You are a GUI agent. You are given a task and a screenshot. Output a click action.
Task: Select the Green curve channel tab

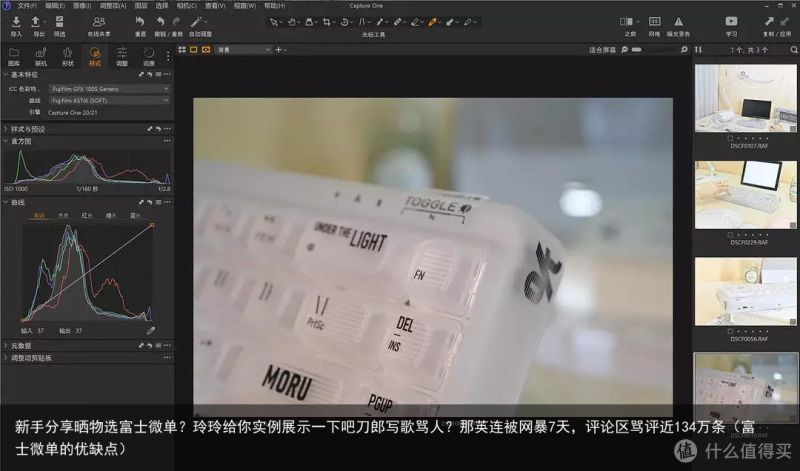click(111, 216)
